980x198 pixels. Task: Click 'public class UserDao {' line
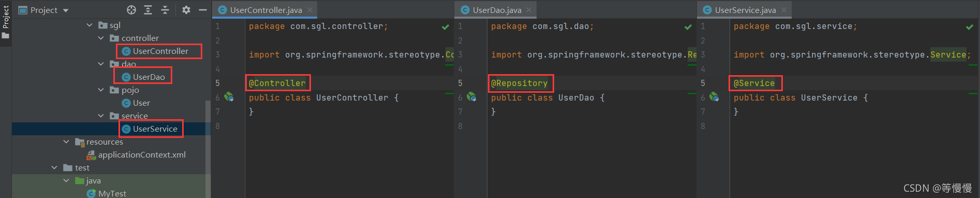click(x=548, y=97)
